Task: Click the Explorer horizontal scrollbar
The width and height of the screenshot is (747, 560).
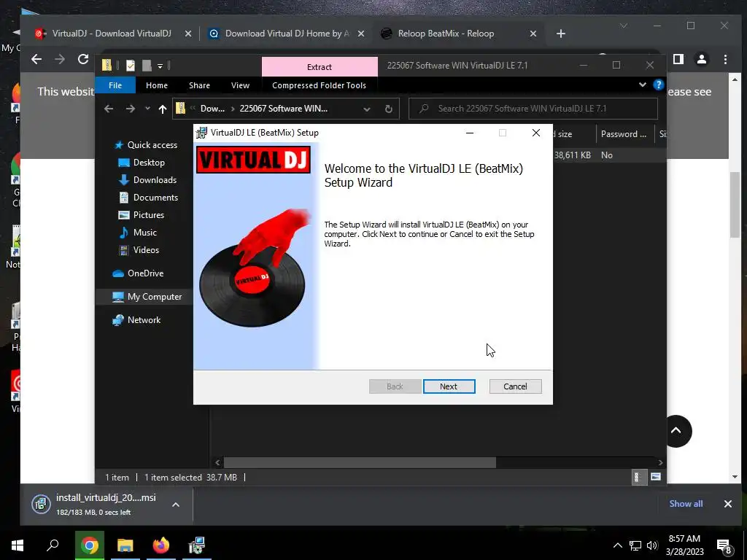Action: click(x=360, y=462)
